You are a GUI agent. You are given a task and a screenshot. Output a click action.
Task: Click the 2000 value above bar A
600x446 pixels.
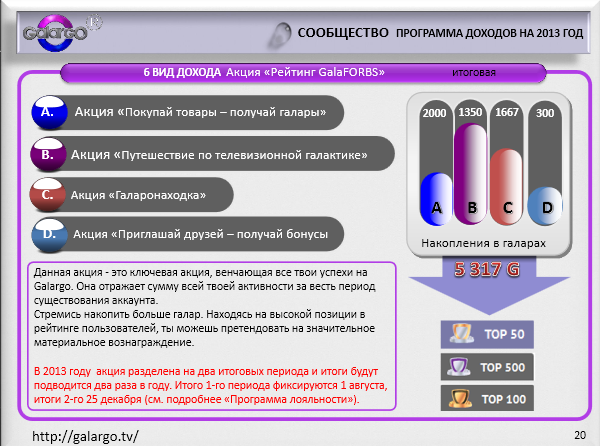434,113
